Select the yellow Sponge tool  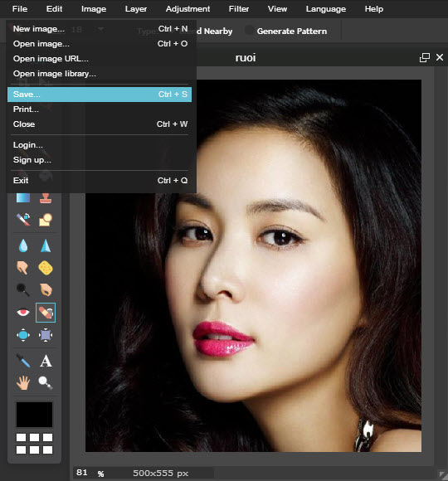(x=46, y=268)
